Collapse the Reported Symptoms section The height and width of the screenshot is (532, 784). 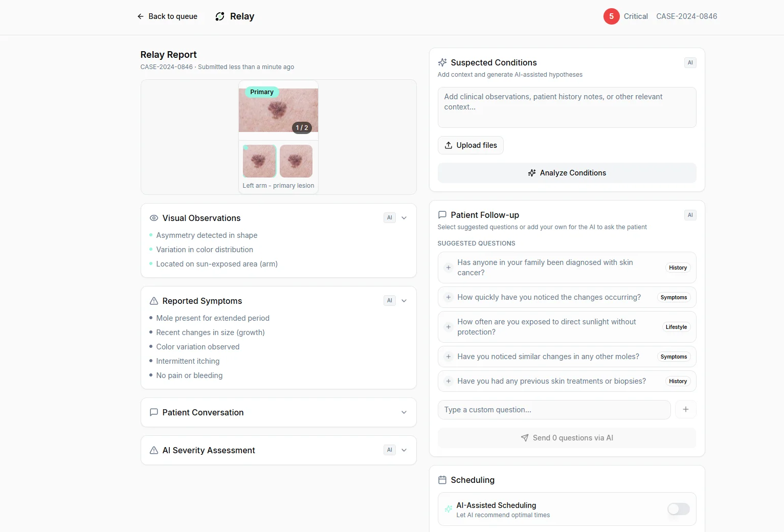coord(404,301)
